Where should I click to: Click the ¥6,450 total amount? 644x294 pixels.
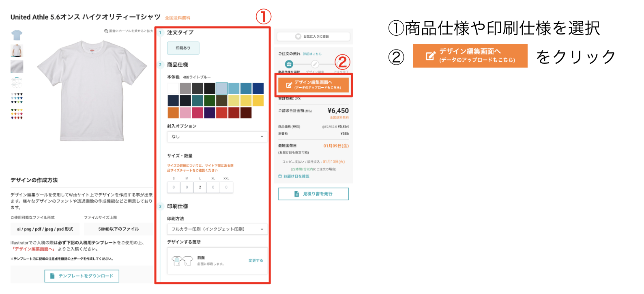pyautogui.click(x=338, y=111)
